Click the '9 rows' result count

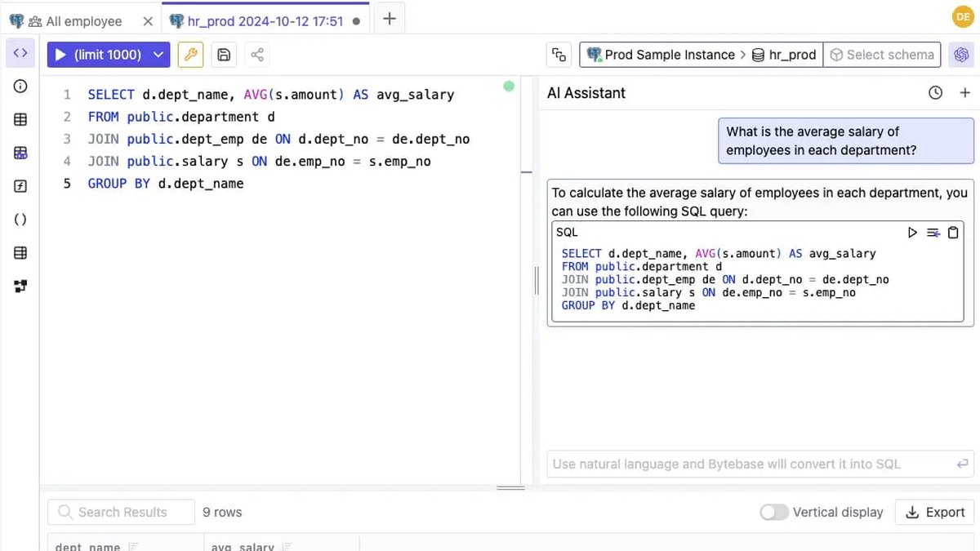click(x=222, y=512)
